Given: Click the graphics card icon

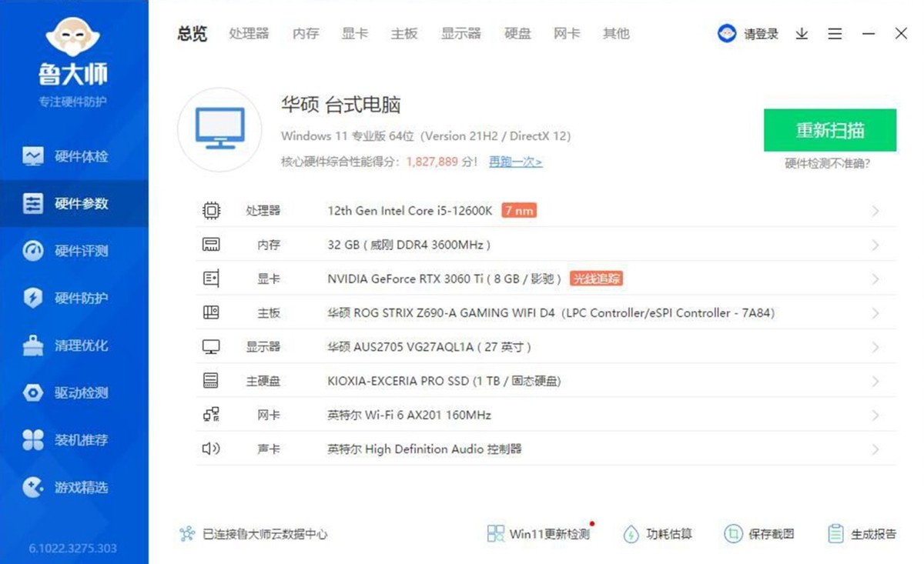Looking at the screenshot, I should click(x=211, y=279).
